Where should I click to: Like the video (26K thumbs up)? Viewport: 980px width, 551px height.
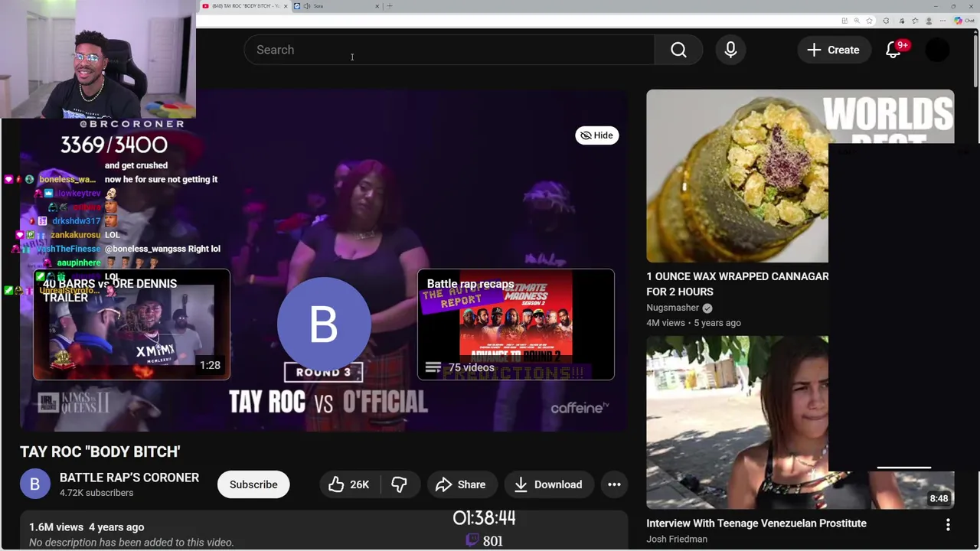pyautogui.click(x=349, y=484)
